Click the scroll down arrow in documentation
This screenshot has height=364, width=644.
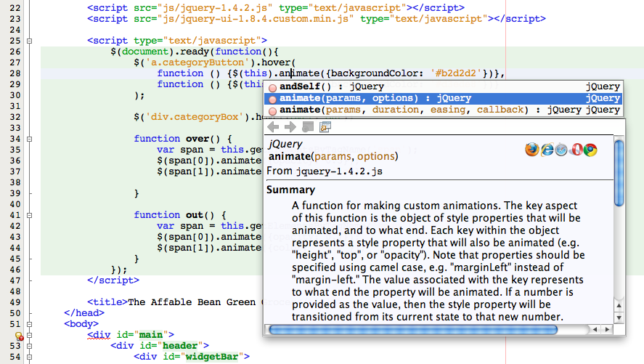pyautogui.click(x=619, y=318)
